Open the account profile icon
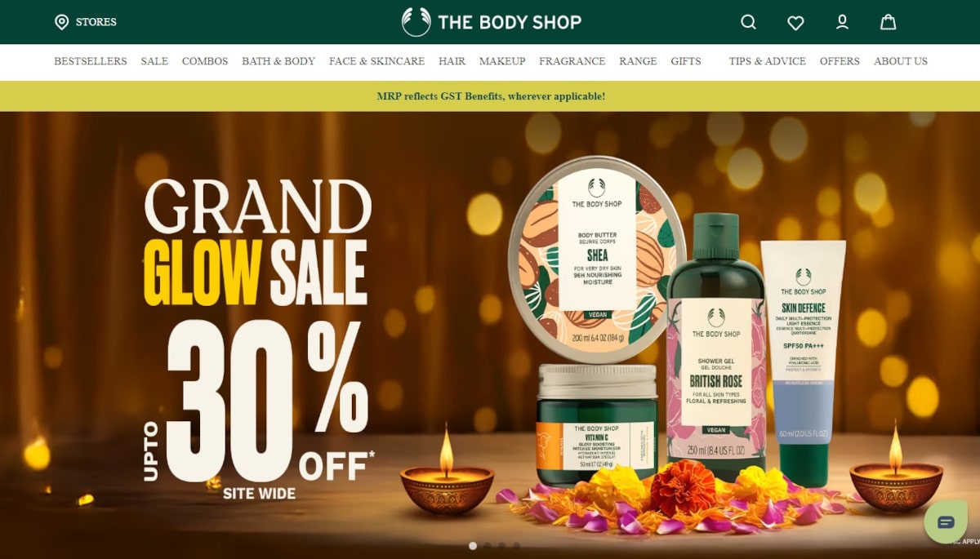980x559 pixels. click(x=842, y=22)
